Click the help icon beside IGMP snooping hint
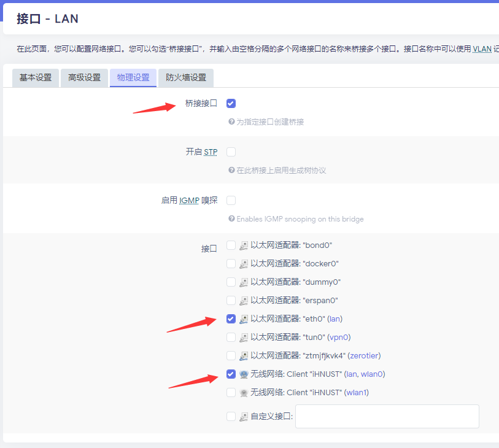This screenshot has height=448, width=499. click(231, 218)
